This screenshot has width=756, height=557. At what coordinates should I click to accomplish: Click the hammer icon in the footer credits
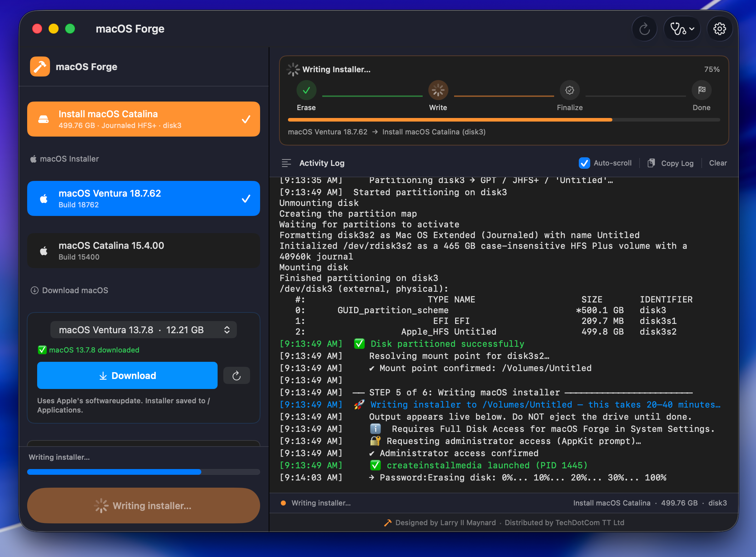(x=388, y=523)
